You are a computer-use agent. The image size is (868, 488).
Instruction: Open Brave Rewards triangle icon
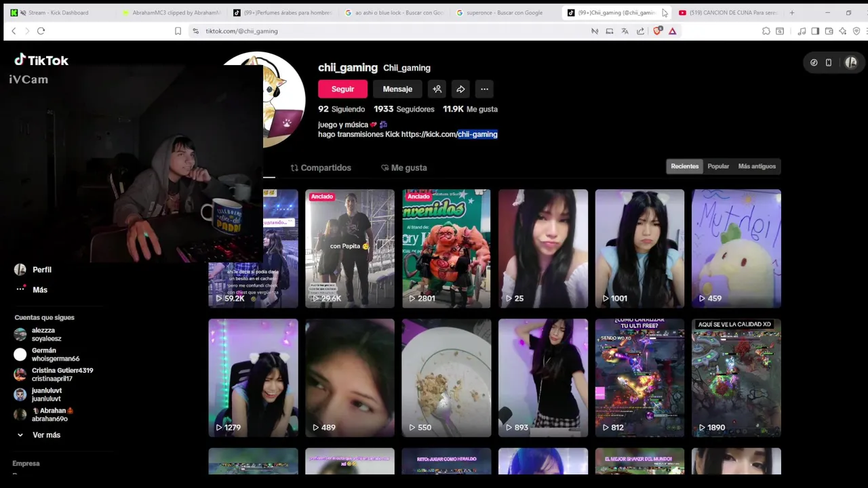pos(673,31)
